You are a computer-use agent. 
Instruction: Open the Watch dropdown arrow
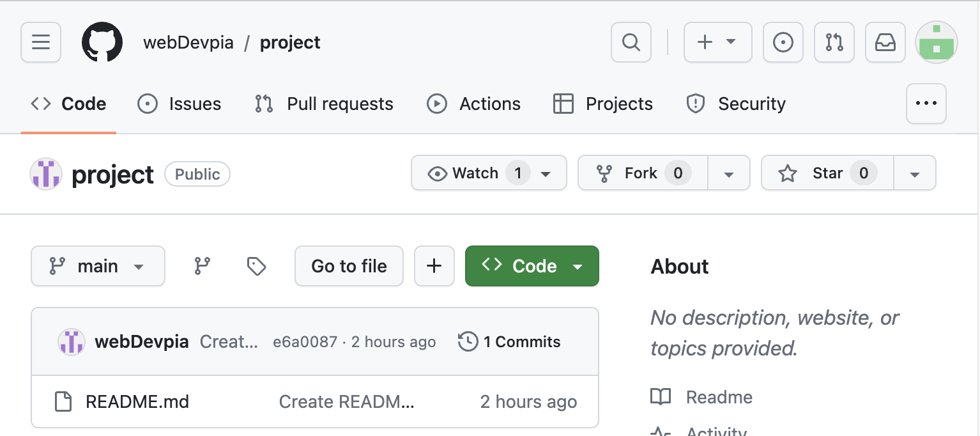click(x=544, y=173)
